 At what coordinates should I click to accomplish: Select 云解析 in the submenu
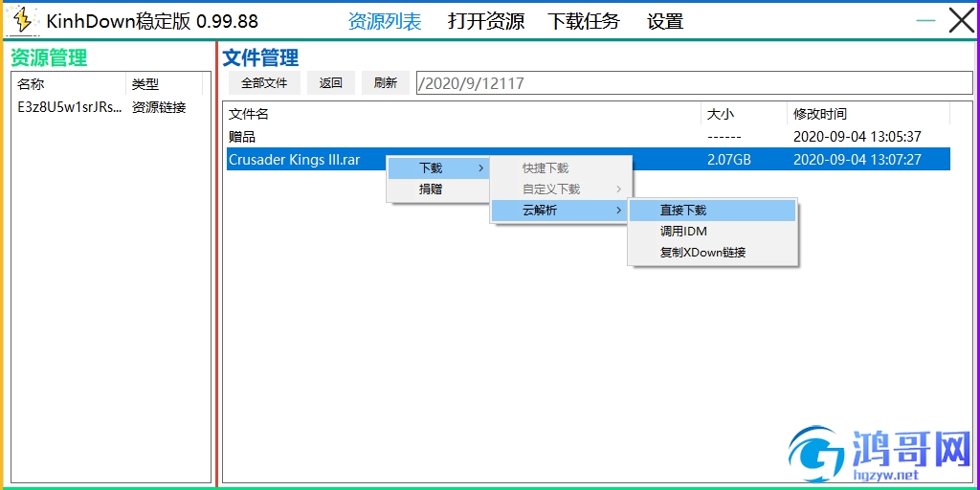point(561,210)
